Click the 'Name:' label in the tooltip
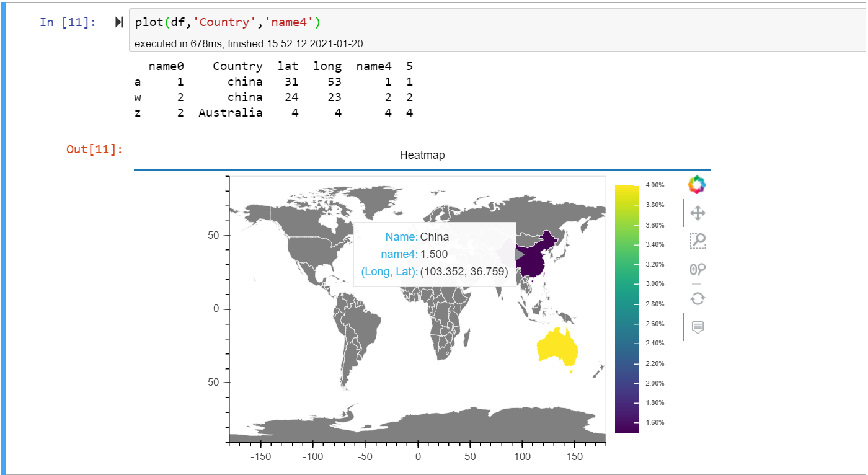Viewport: 868px width, 475px height. (x=401, y=237)
